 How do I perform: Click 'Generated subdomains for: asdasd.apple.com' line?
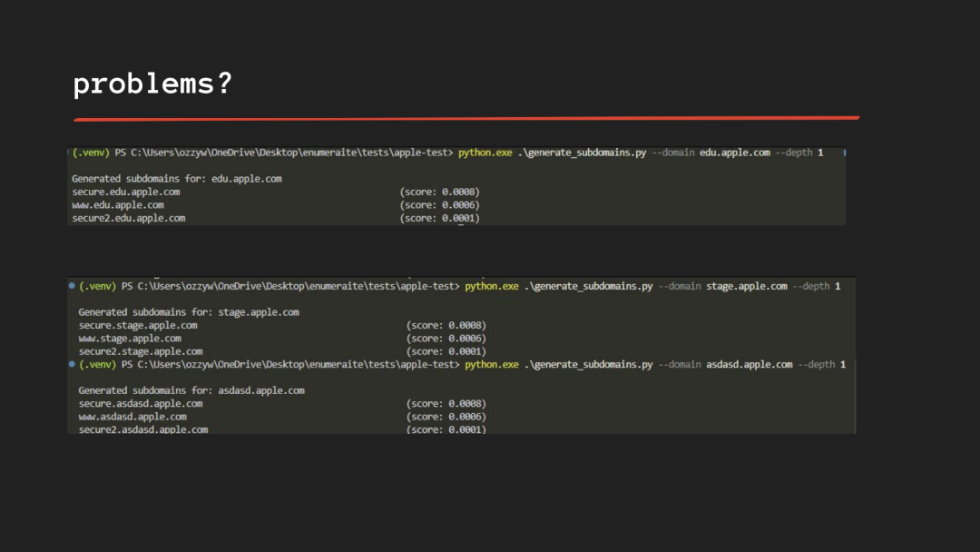[x=191, y=390]
